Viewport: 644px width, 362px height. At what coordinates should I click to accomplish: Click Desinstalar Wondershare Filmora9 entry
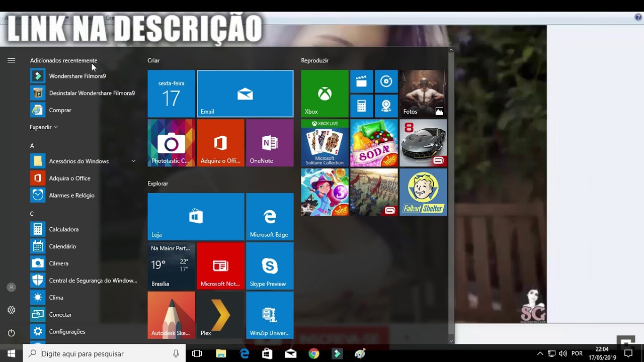[x=83, y=93]
